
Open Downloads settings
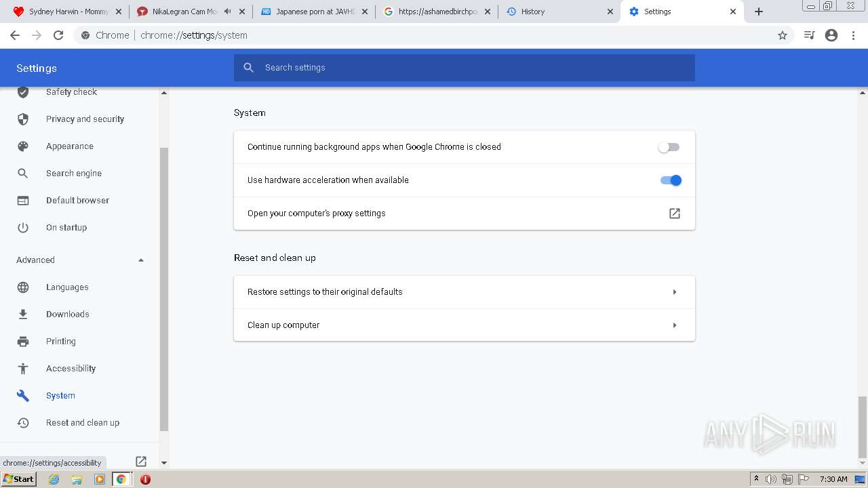point(68,314)
